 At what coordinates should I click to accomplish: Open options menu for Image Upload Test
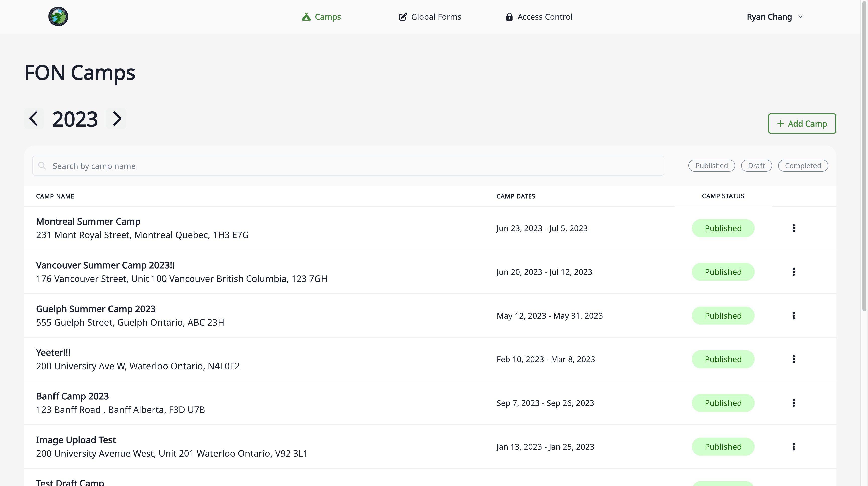click(794, 447)
